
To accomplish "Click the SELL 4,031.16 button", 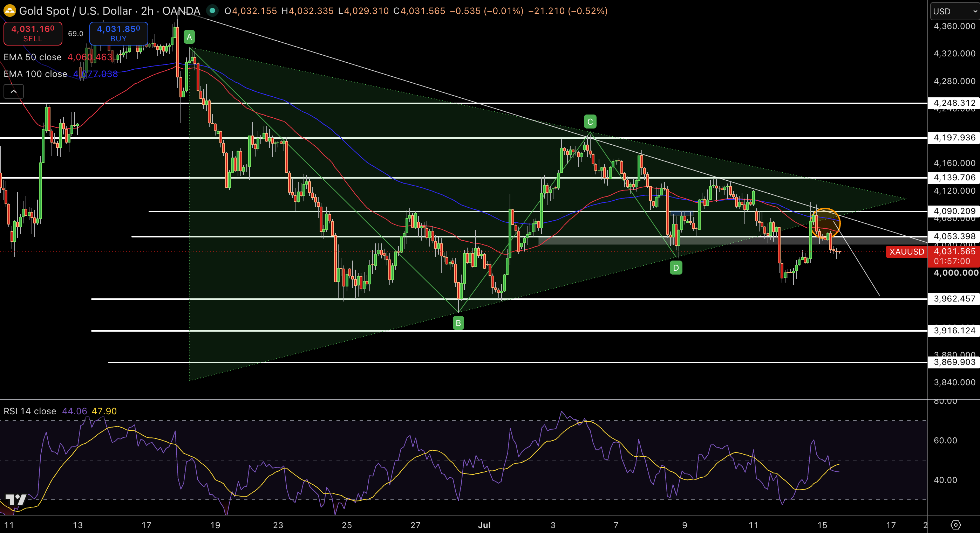I will pos(33,34).
